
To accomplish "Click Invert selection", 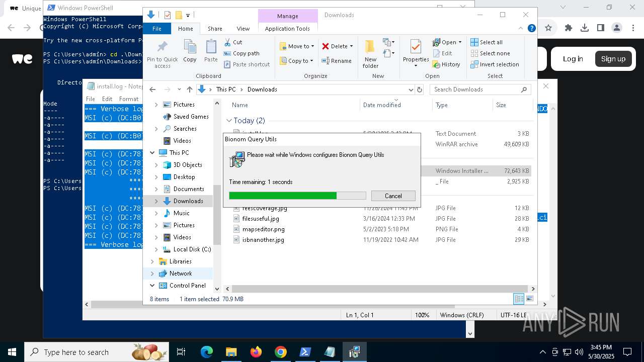I will [495, 64].
